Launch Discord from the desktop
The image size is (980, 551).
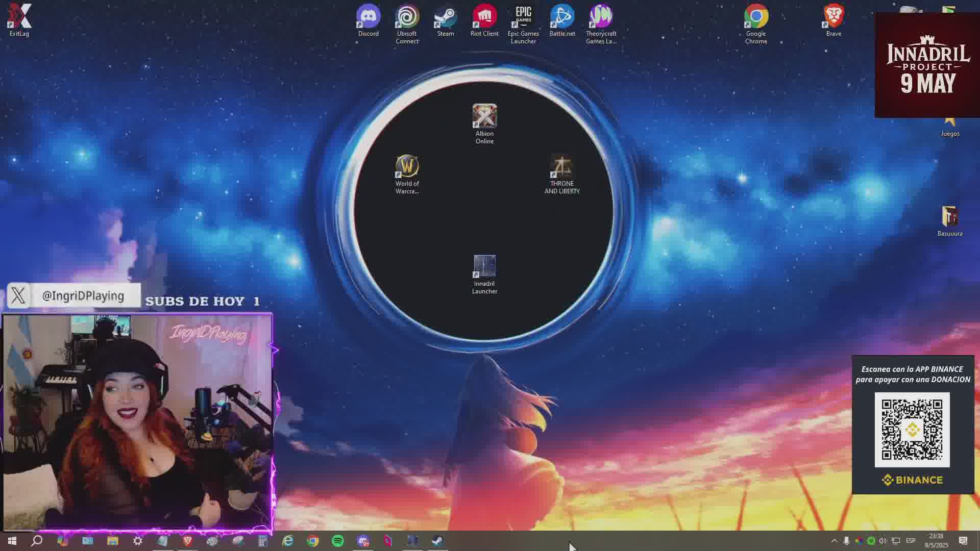pos(368,20)
